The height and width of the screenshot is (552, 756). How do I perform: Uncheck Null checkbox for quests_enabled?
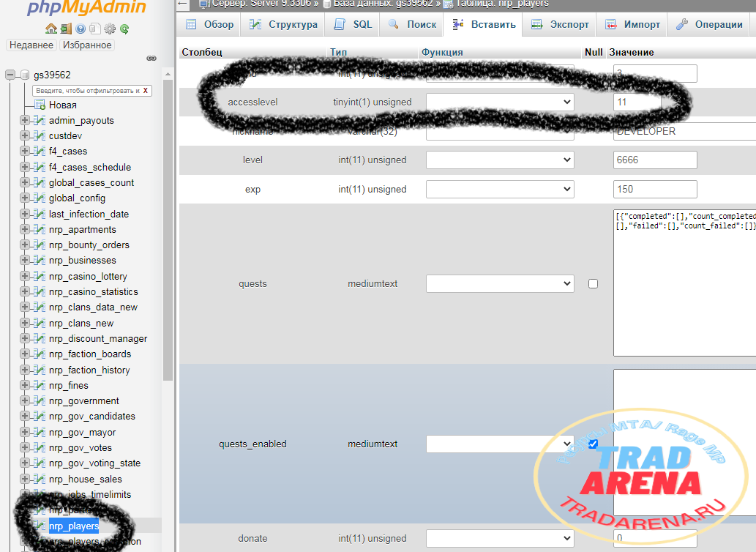point(593,444)
